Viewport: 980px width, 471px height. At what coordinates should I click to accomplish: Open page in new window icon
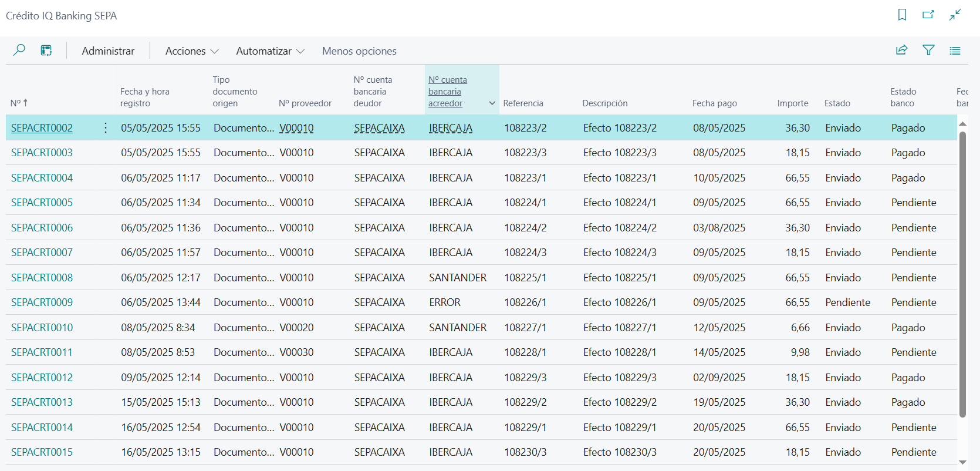[928, 15]
